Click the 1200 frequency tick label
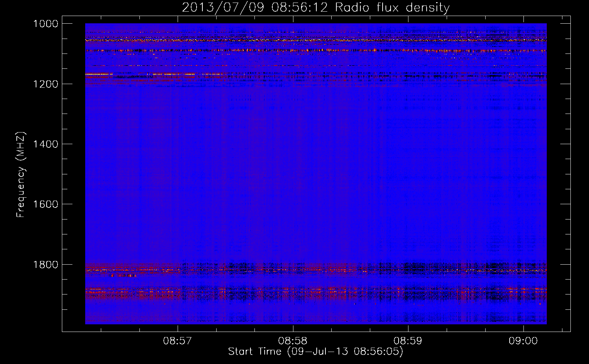589x364 pixels. point(46,84)
